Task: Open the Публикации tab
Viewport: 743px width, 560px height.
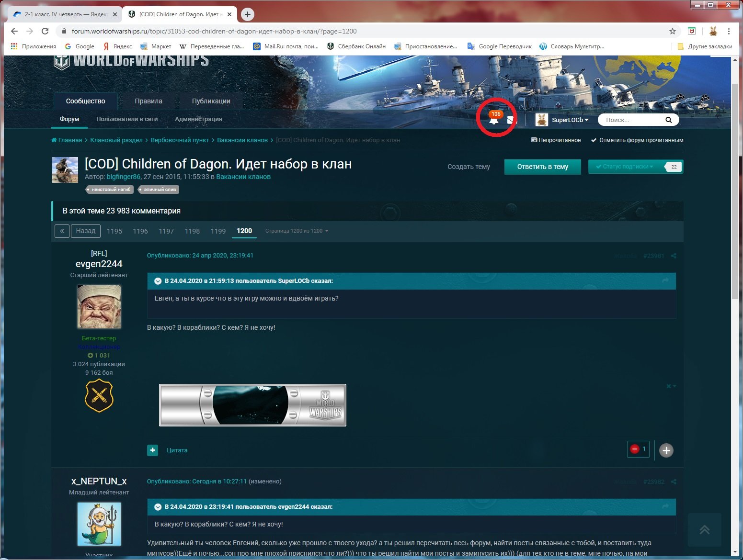Action: click(211, 101)
